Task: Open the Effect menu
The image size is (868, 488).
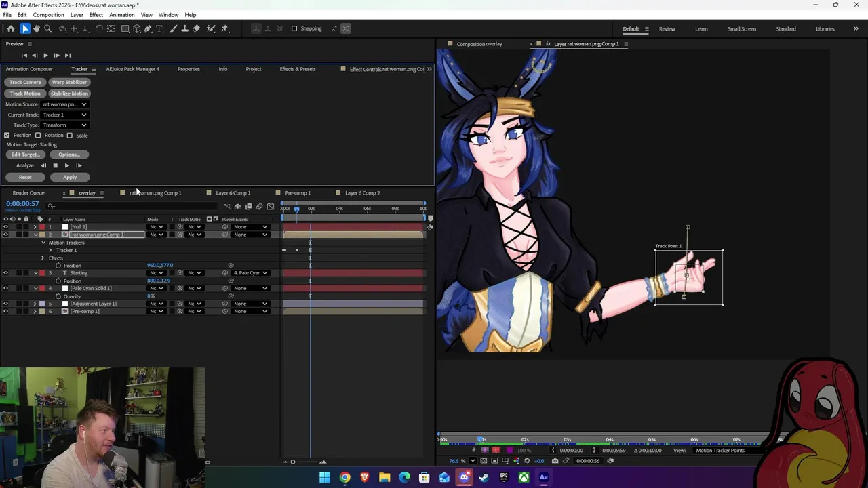Action: [96, 15]
